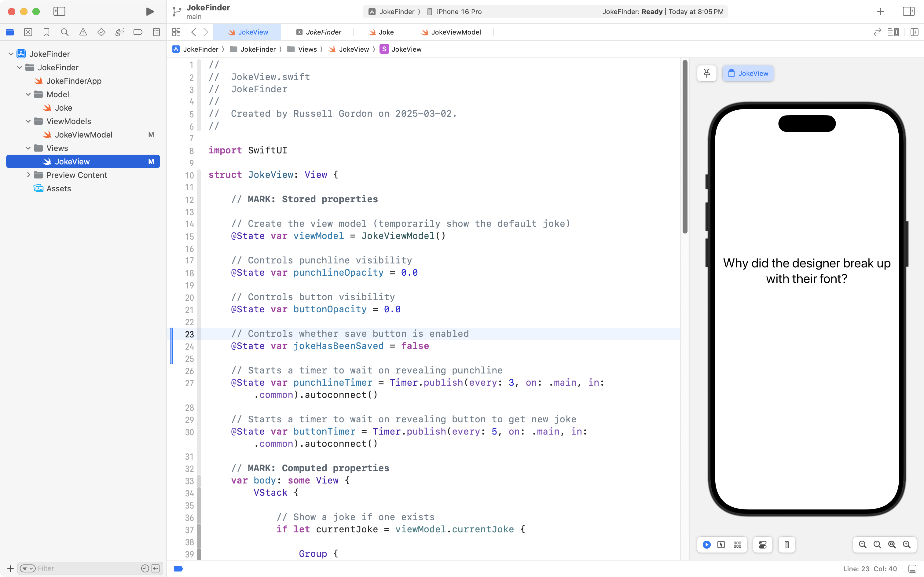Image resolution: width=924 pixels, height=577 pixels.
Task: Collapse the Model folder
Action: click(28, 94)
